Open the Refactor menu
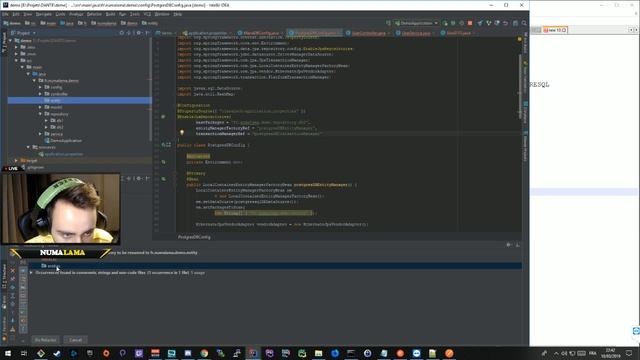The width and height of the screenshot is (640, 360). click(94, 14)
